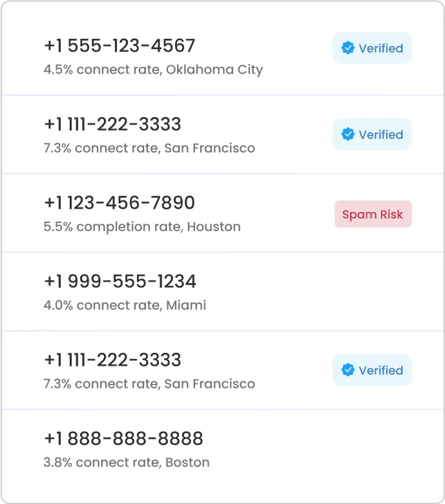Select the Verified badge in the fifth row
This screenshot has height=504, width=445.
pyautogui.click(x=372, y=370)
